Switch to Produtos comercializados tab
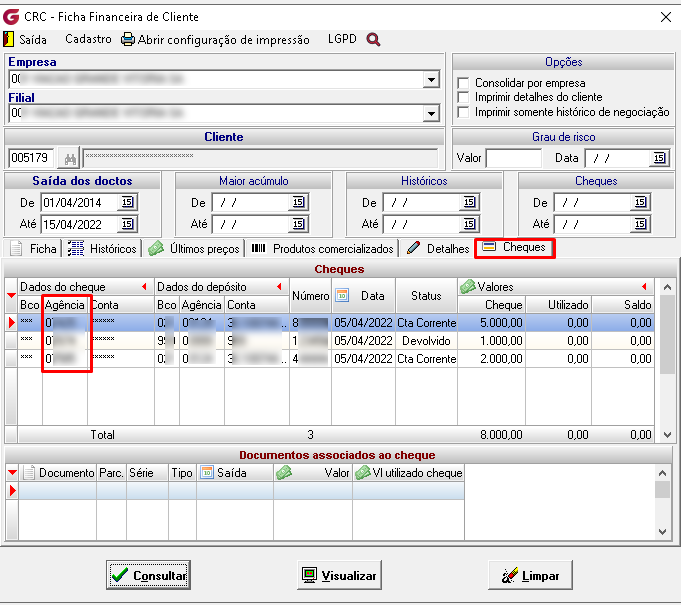This screenshot has height=605, width=681. pyautogui.click(x=322, y=249)
